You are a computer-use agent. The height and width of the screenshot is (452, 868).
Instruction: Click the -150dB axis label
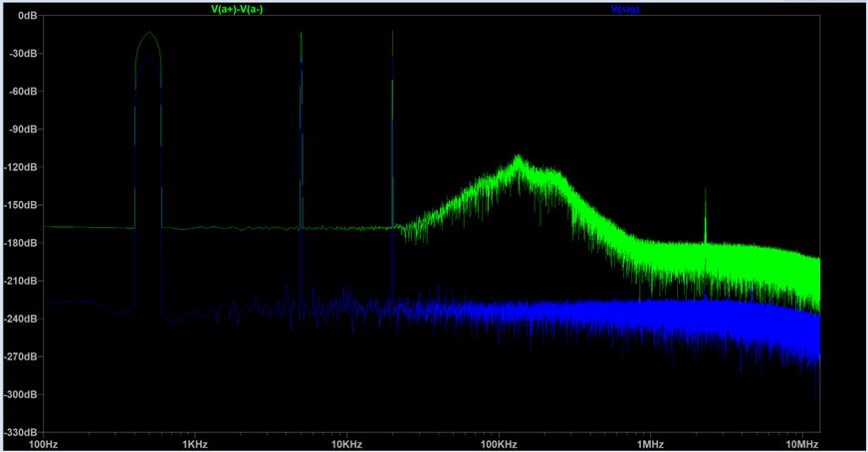21,205
